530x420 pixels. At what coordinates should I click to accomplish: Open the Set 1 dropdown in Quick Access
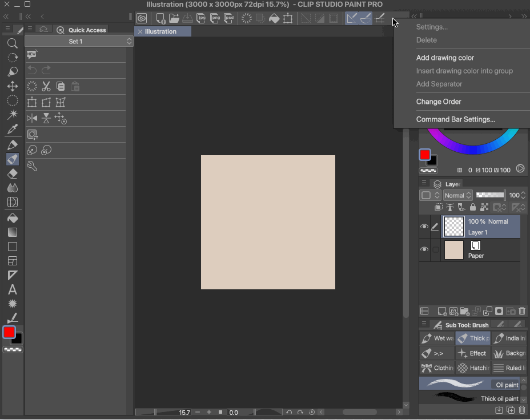point(79,42)
